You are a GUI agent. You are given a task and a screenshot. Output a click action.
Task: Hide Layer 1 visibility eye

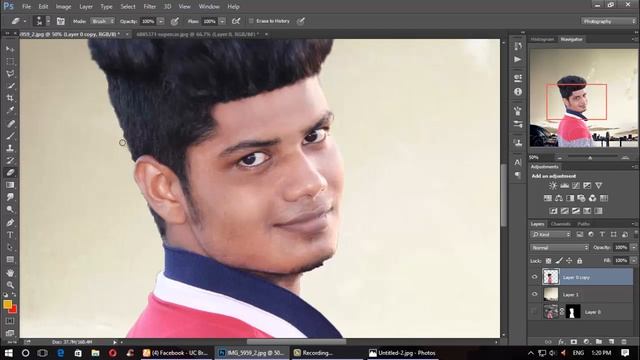(534, 294)
